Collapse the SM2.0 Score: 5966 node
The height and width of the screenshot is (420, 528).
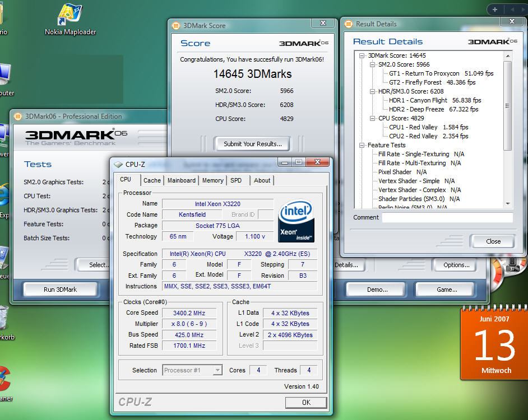tap(372, 64)
